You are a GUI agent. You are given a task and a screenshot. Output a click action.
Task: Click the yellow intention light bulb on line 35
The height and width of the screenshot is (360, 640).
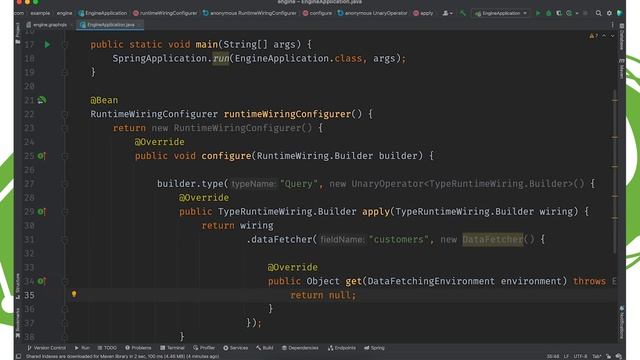point(74,294)
